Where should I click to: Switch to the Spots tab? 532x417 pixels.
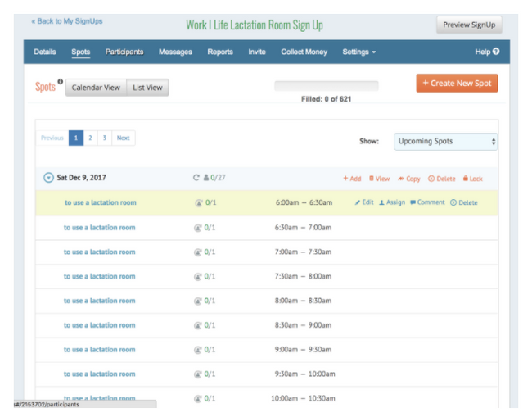tap(81, 52)
